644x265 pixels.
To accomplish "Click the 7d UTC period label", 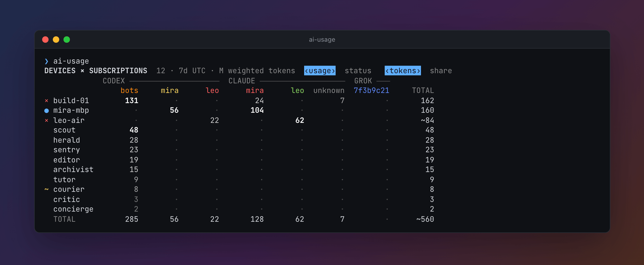I will click(x=192, y=71).
